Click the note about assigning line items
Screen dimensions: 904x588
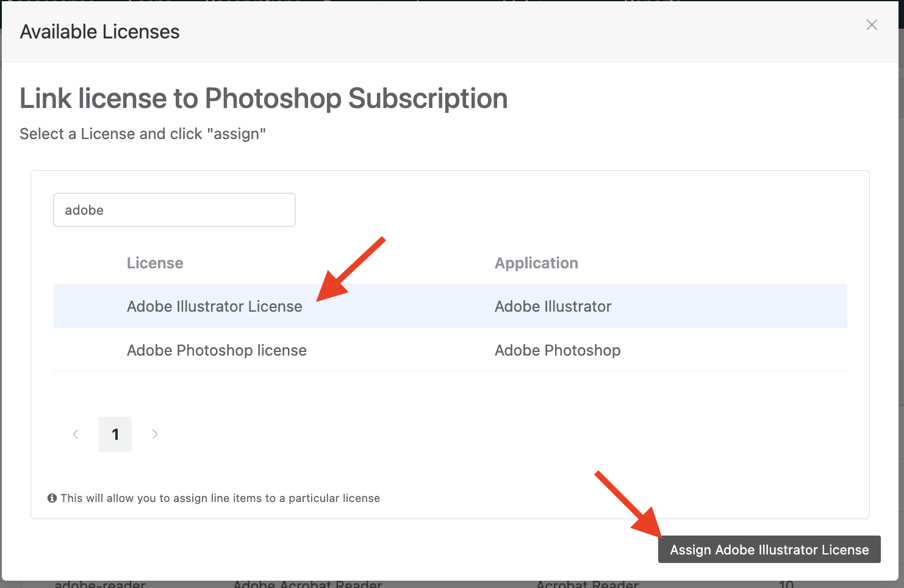pos(220,498)
